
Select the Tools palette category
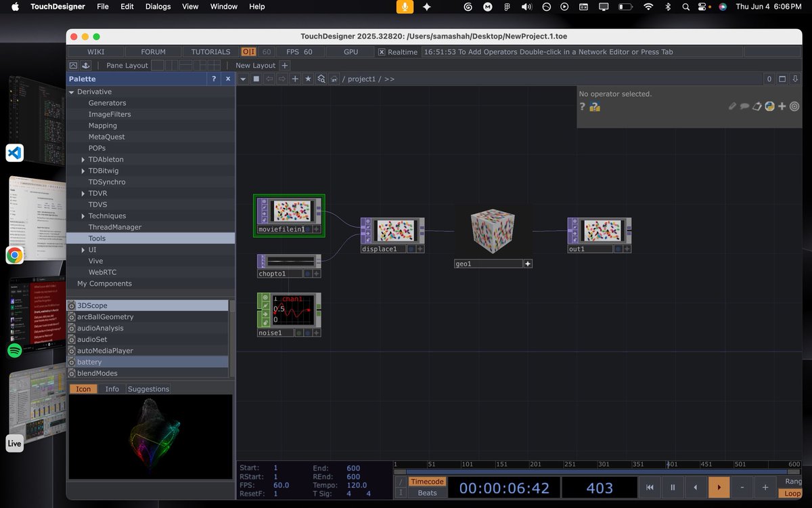tap(151, 238)
